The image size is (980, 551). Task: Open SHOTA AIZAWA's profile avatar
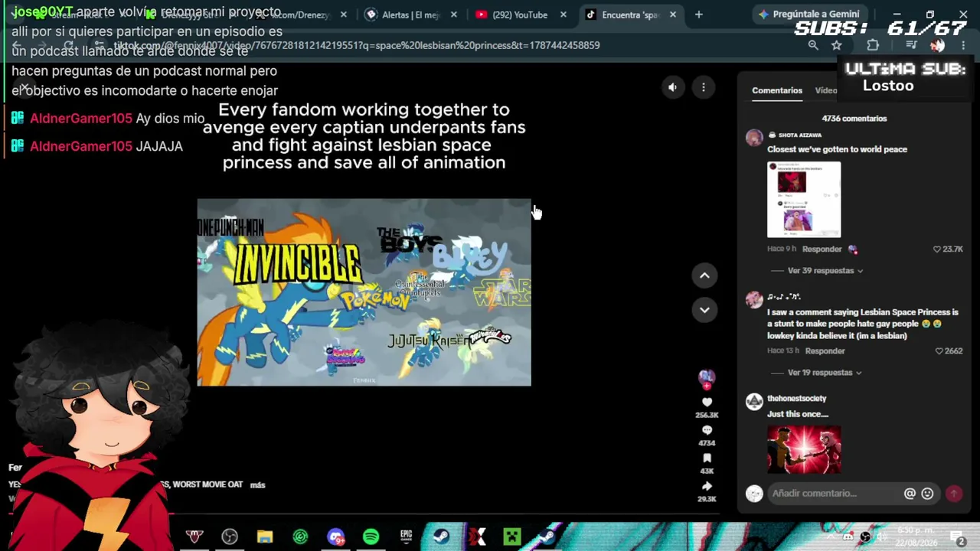tap(754, 138)
